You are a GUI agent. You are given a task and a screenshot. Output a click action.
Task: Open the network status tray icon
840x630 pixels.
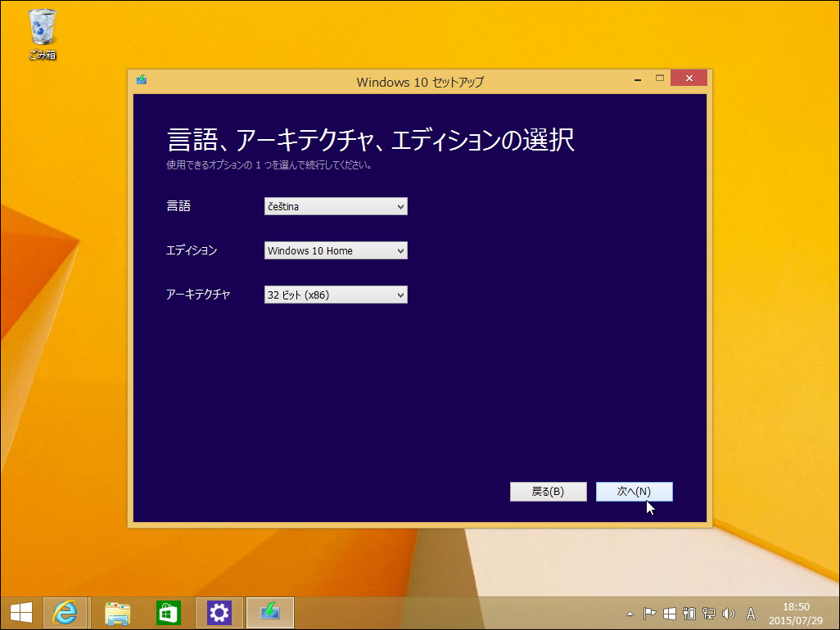[709, 613]
